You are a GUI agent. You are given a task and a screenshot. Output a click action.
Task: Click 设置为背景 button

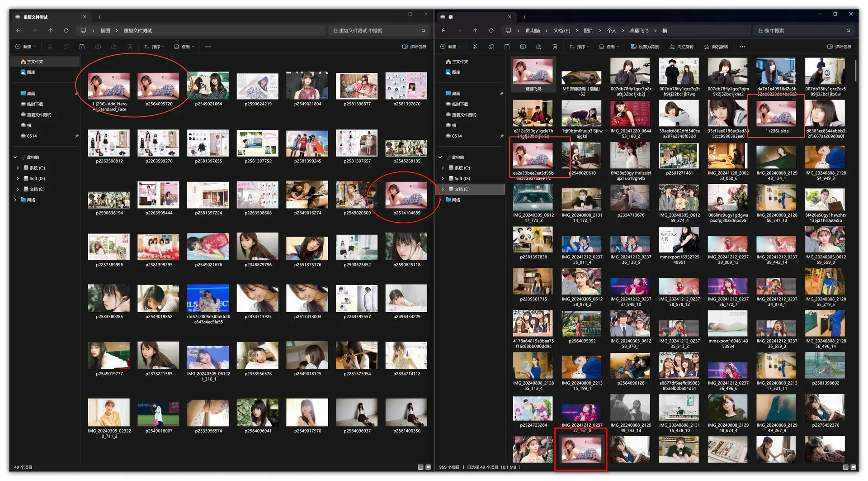click(x=645, y=47)
